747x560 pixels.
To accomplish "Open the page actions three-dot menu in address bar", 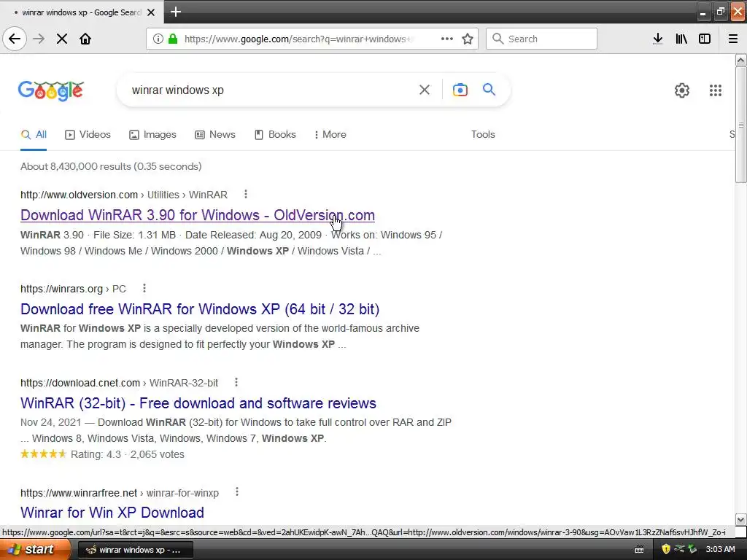I will pos(447,39).
